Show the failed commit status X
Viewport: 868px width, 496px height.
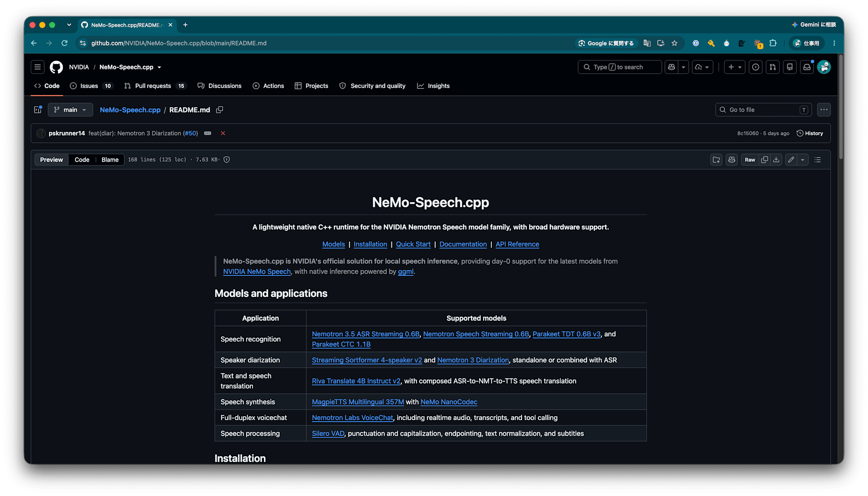coord(223,133)
